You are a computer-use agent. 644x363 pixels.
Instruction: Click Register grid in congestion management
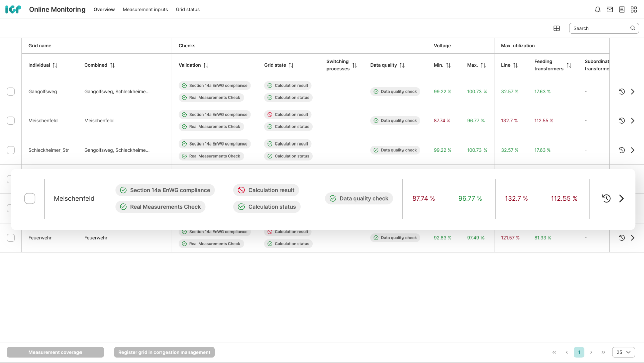pyautogui.click(x=164, y=352)
